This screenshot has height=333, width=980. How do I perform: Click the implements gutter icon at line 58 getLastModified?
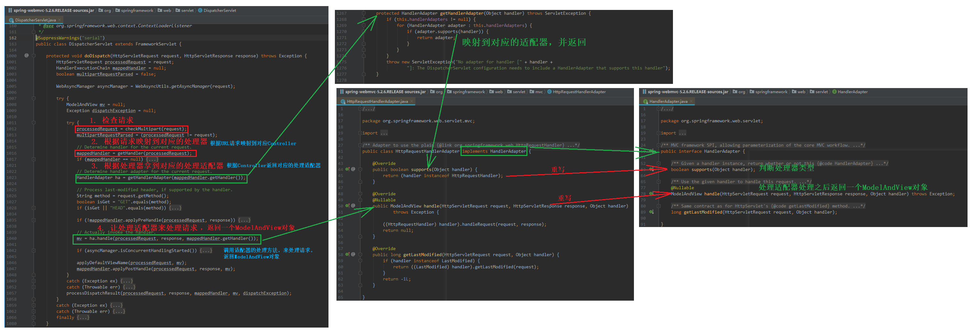[x=347, y=255]
